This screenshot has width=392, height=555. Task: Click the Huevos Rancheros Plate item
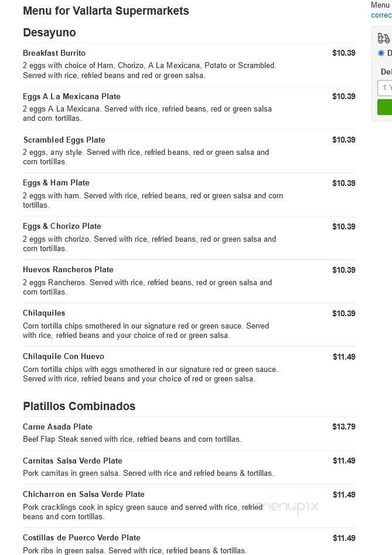pos(67,269)
